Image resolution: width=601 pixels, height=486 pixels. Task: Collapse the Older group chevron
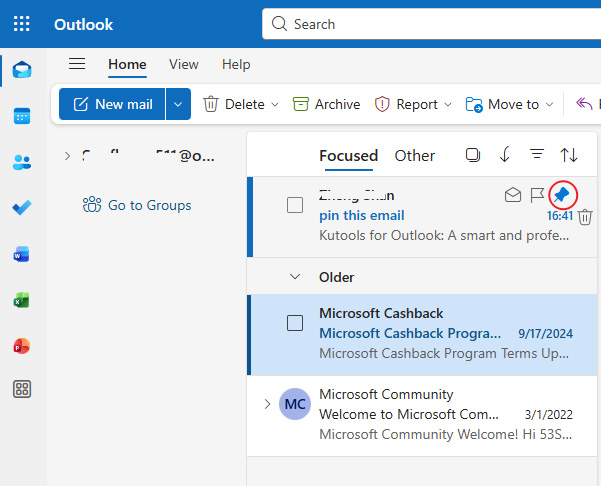tap(295, 277)
